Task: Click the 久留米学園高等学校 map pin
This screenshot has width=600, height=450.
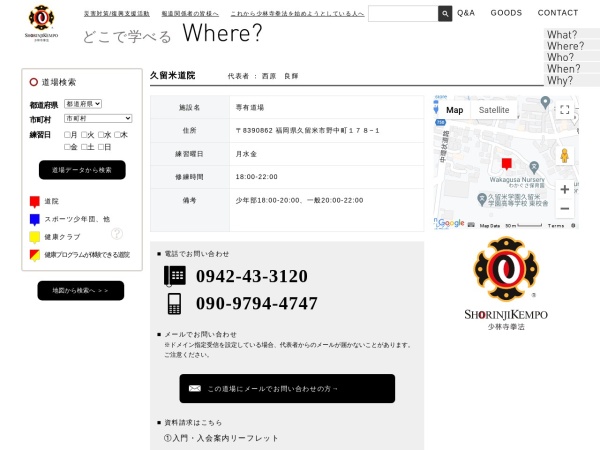Action: pos(482,199)
